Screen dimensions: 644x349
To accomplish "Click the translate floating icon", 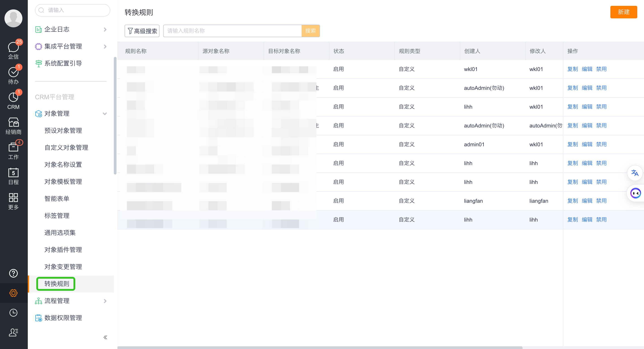I will click(635, 173).
